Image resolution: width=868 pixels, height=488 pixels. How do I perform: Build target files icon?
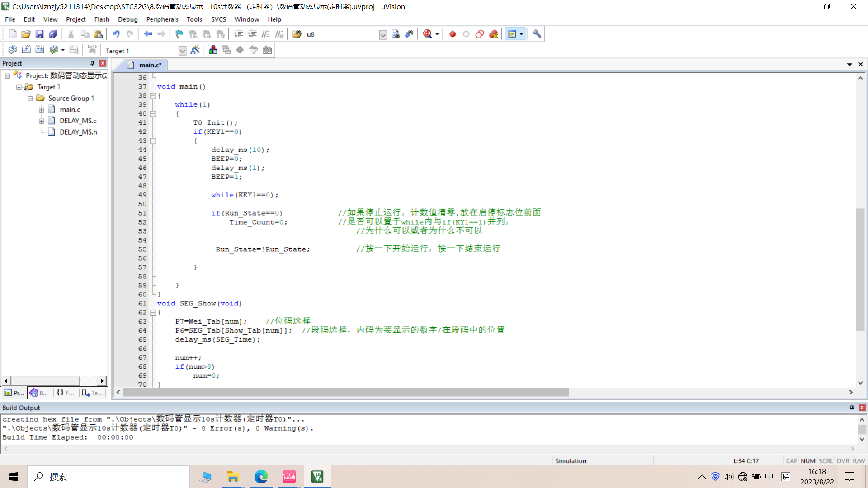[26, 50]
